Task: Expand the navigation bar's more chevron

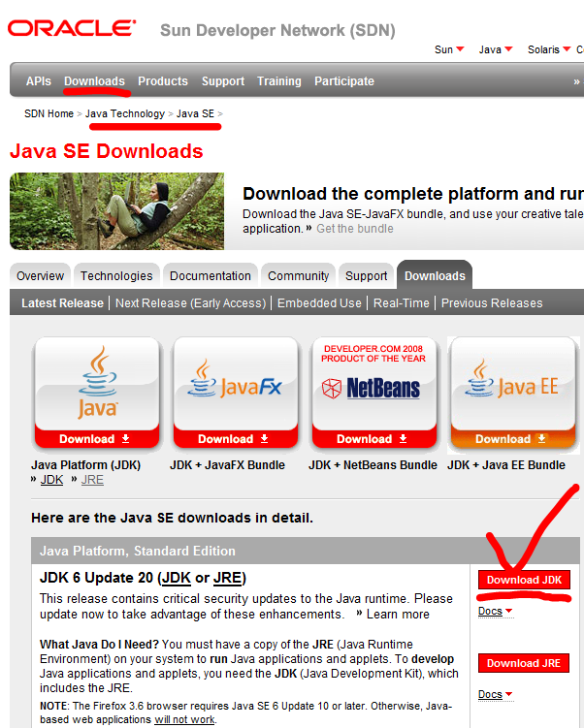Action: point(576,81)
